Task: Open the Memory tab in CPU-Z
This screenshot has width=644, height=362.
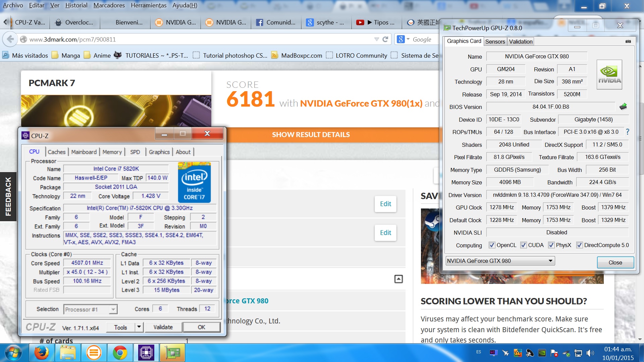Action: coord(112,152)
